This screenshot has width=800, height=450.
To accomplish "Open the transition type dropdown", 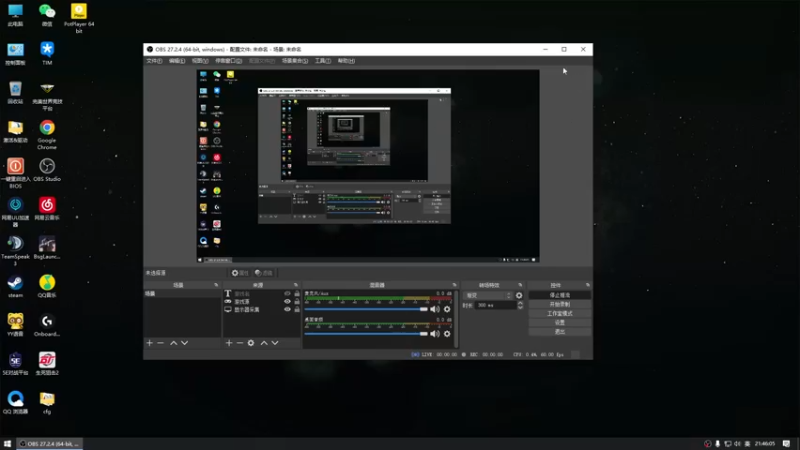I will tap(487, 295).
